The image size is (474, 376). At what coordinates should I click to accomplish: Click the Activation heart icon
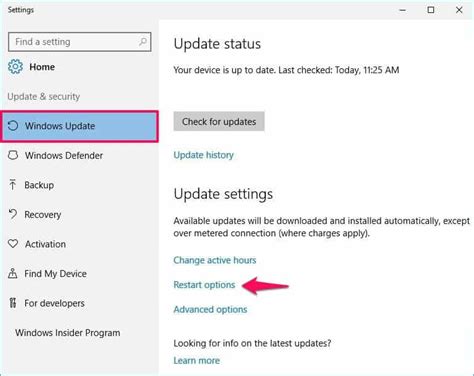pyautogui.click(x=13, y=244)
